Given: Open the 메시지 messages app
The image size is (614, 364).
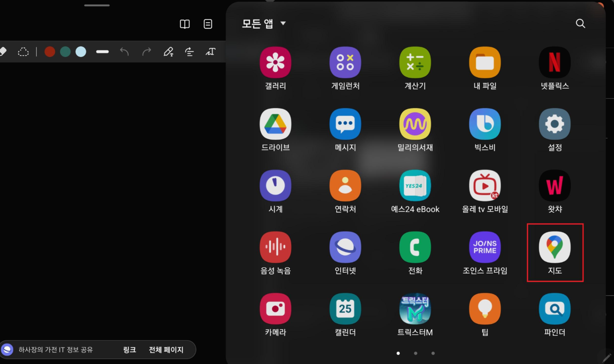Looking at the screenshot, I should (x=345, y=124).
